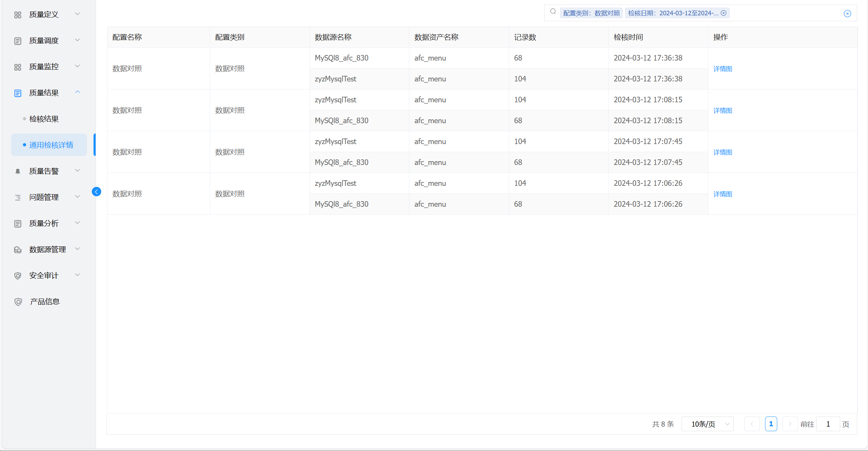
Task: Clear all search filters icon
Action: 847,14
